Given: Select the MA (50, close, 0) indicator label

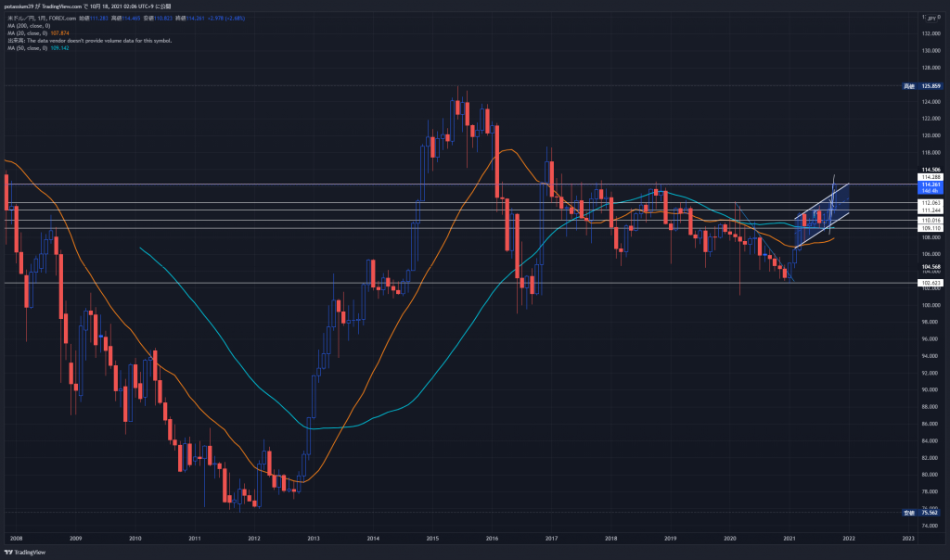Looking at the screenshot, I should click(x=28, y=48).
